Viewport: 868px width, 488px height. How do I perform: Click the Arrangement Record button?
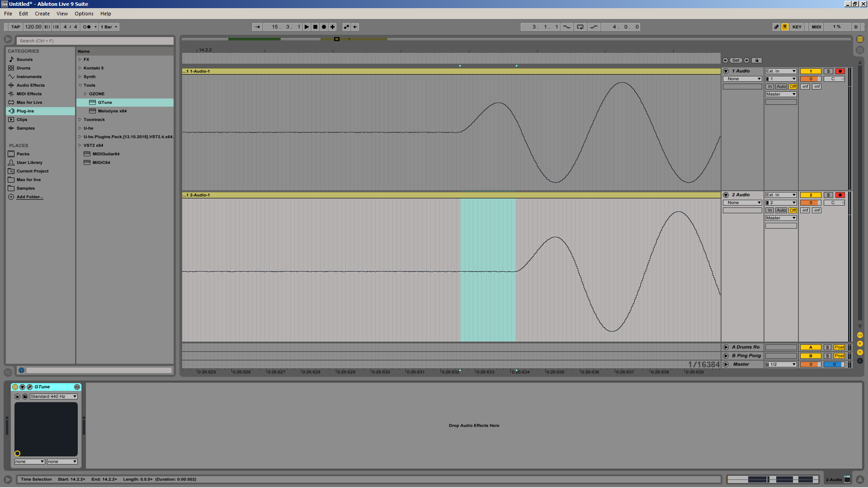[x=324, y=27]
